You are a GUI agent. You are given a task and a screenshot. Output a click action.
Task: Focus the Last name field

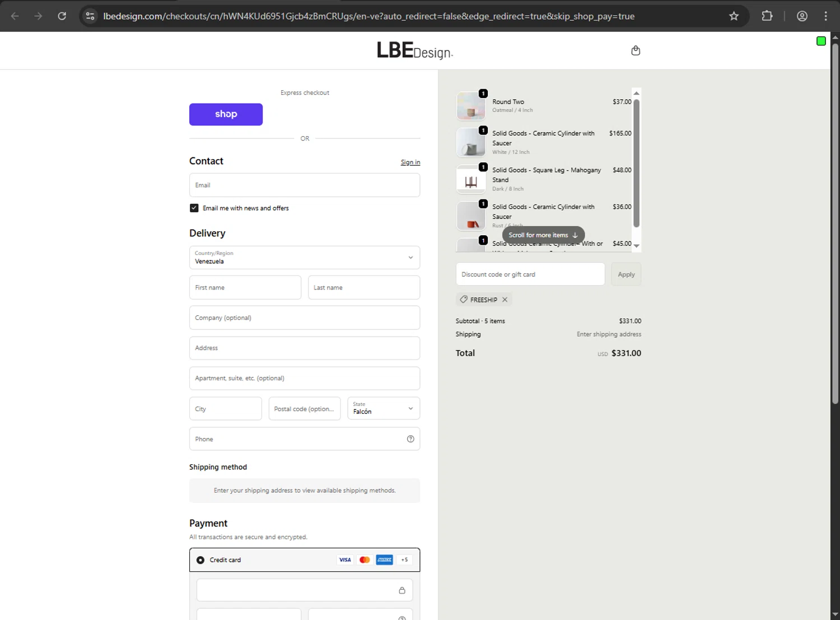(364, 287)
